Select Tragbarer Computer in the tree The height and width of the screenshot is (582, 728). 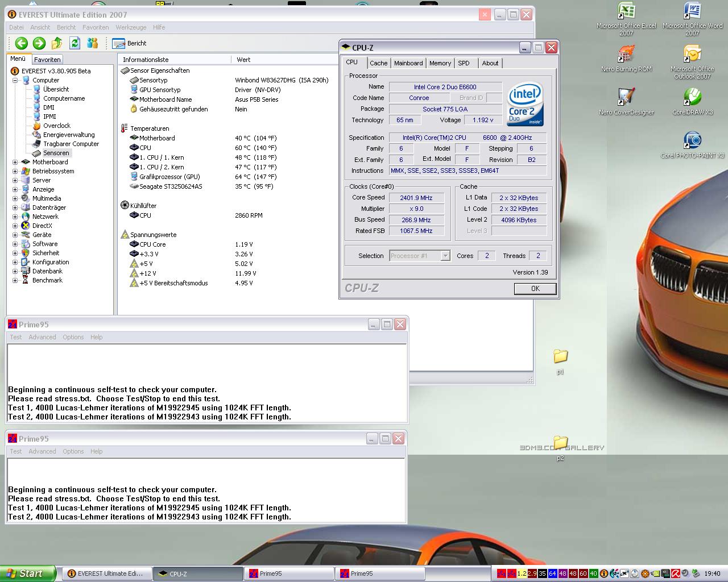71,144
